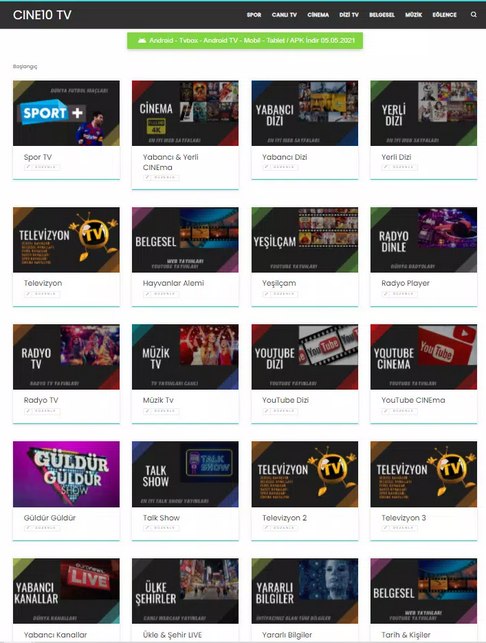Go to the EĞLENCE navigation item
Image resolution: width=486 pixels, height=643 pixels.
[445, 15]
